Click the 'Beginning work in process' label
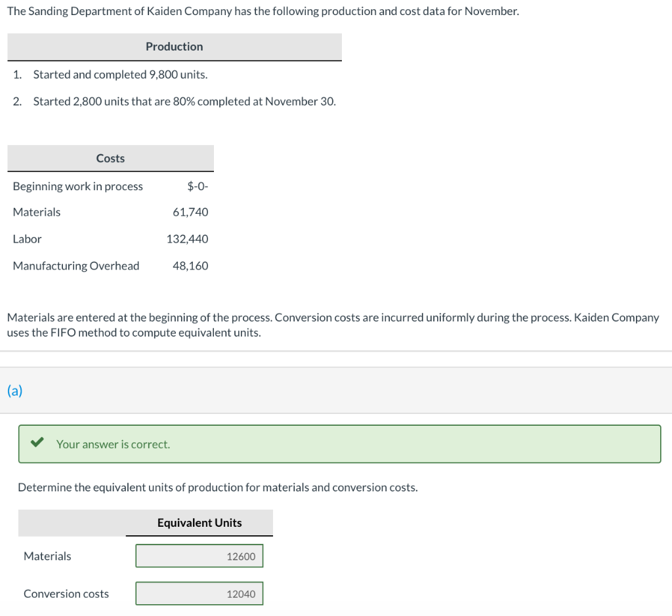672x616 pixels. tap(78, 186)
